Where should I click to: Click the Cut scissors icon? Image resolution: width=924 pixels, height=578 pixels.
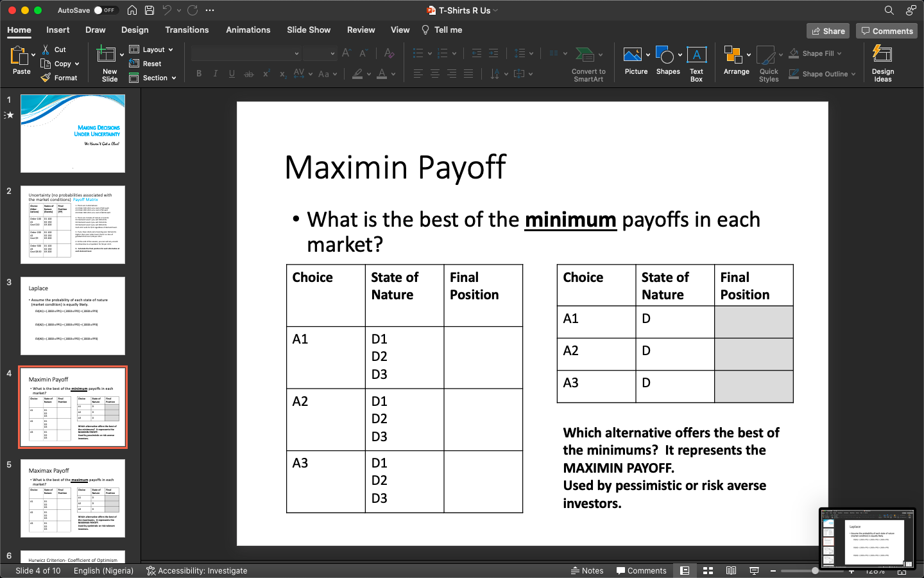point(46,49)
